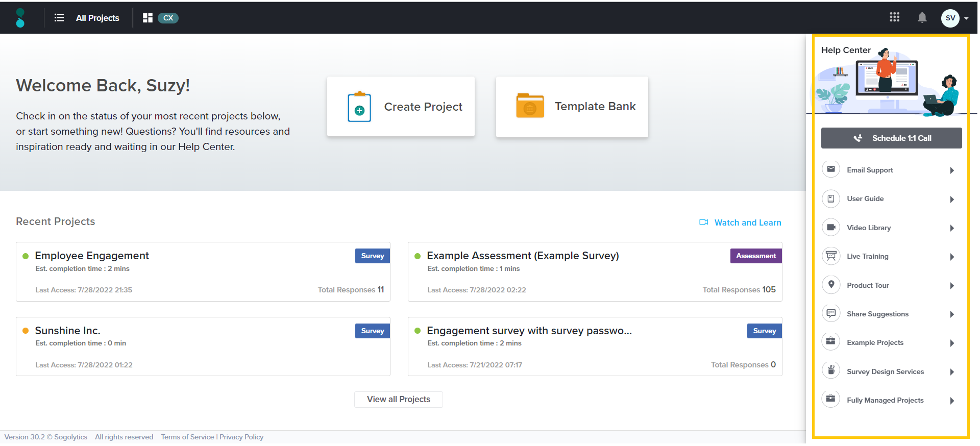Click the Email Support envelope icon
980x446 pixels.
pos(831,169)
